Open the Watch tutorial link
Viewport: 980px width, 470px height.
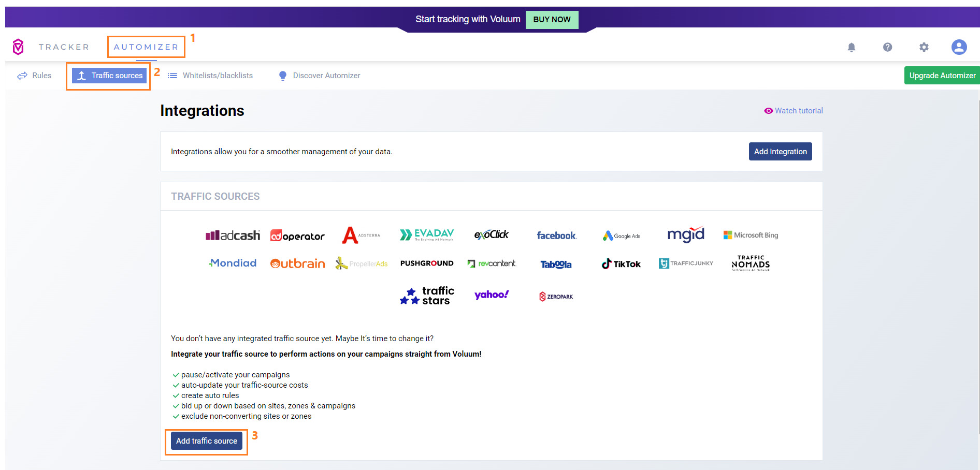pyautogui.click(x=794, y=111)
